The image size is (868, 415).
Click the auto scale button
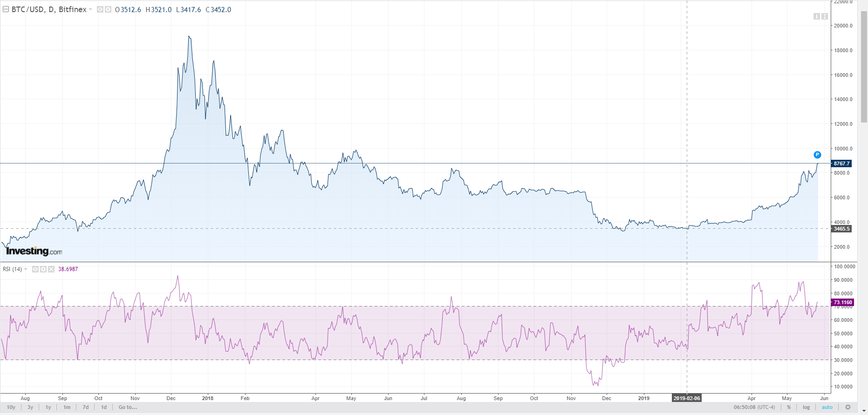[x=827, y=407]
